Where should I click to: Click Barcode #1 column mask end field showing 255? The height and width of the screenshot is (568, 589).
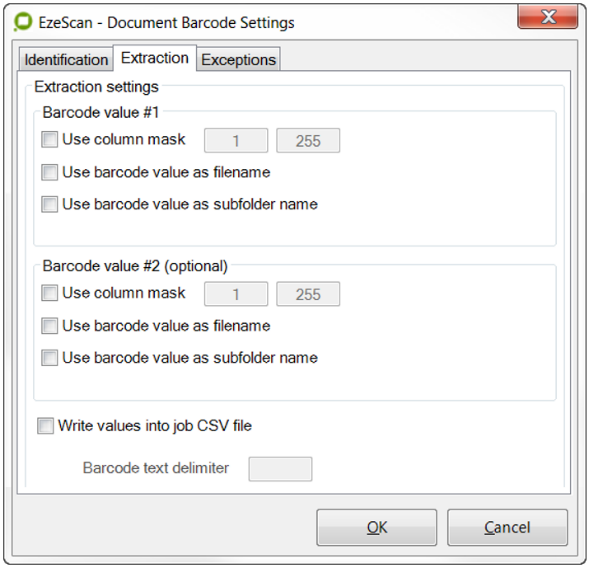point(308,140)
